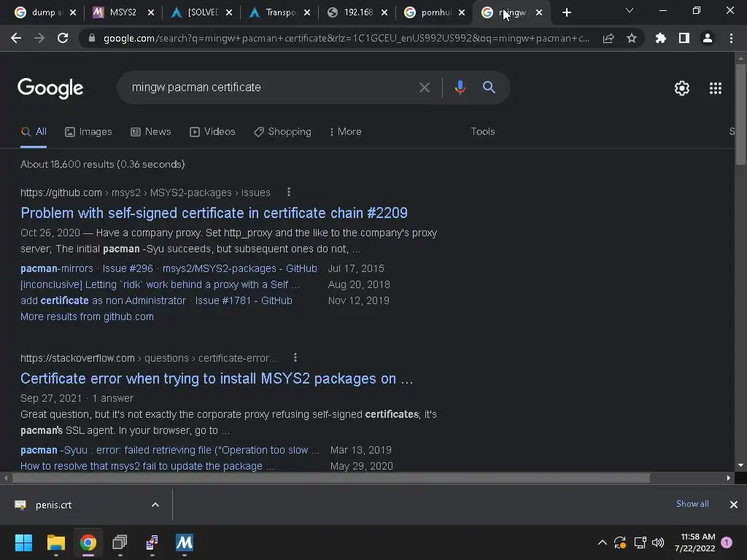Open '[inconclusive] Letting ridk work behind a proxy' link
This screenshot has width=747, height=560.
pos(160,285)
